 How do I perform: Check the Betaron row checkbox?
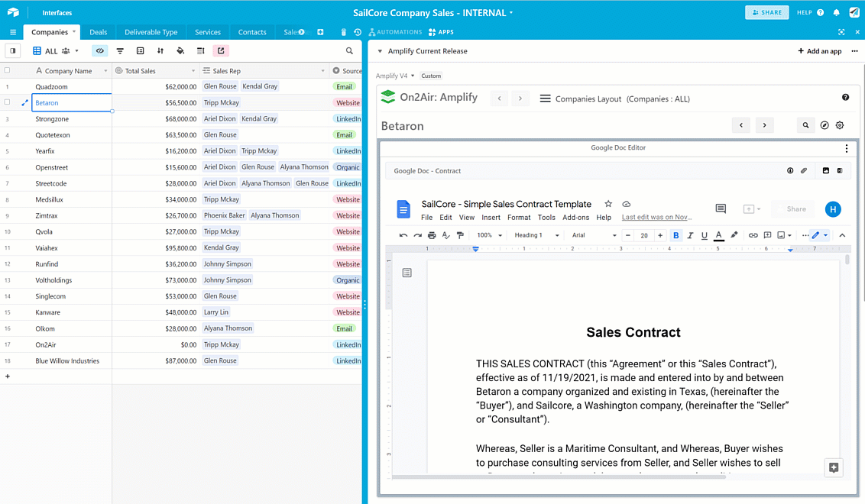point(7,102)
